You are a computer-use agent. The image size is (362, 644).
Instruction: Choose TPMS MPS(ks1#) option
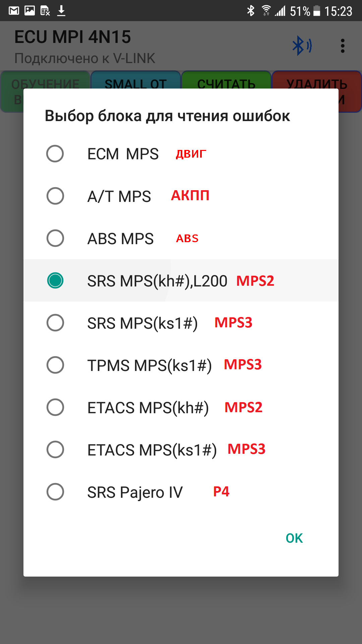(x=55, y=365)
